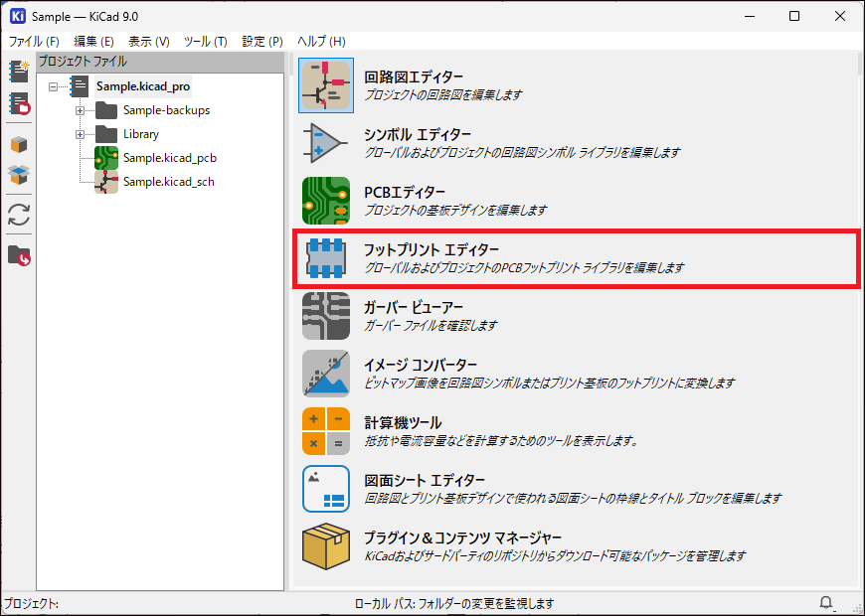Open the Gerber Viewer icon

click(x=325, y=317)
